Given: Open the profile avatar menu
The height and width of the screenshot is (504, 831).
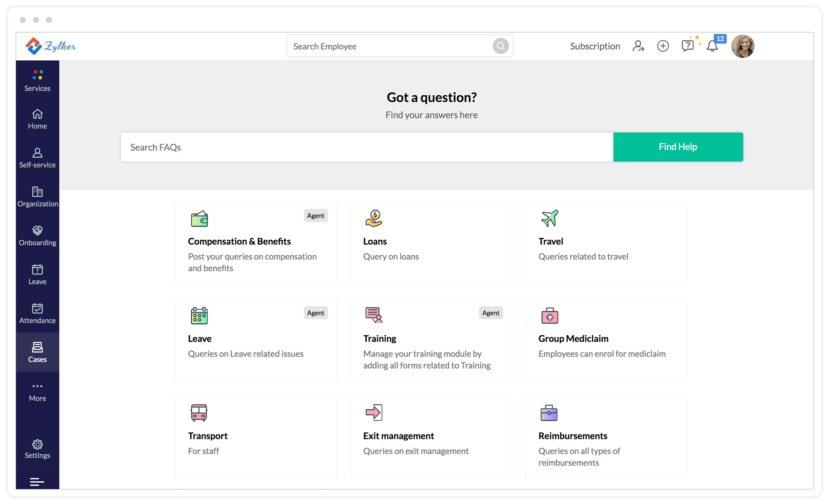Looking at the screenshot, I should click(742, 46).
